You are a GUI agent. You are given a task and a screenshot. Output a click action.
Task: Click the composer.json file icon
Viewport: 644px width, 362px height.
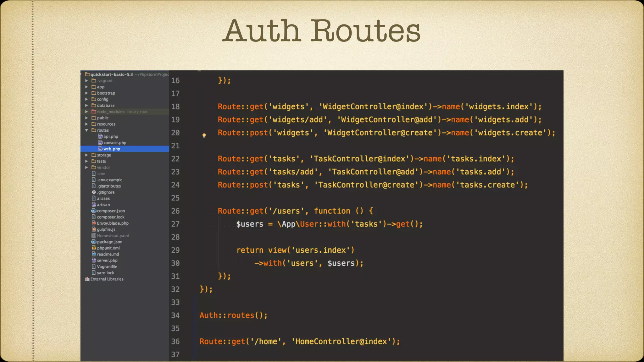[x=94, y=211]
